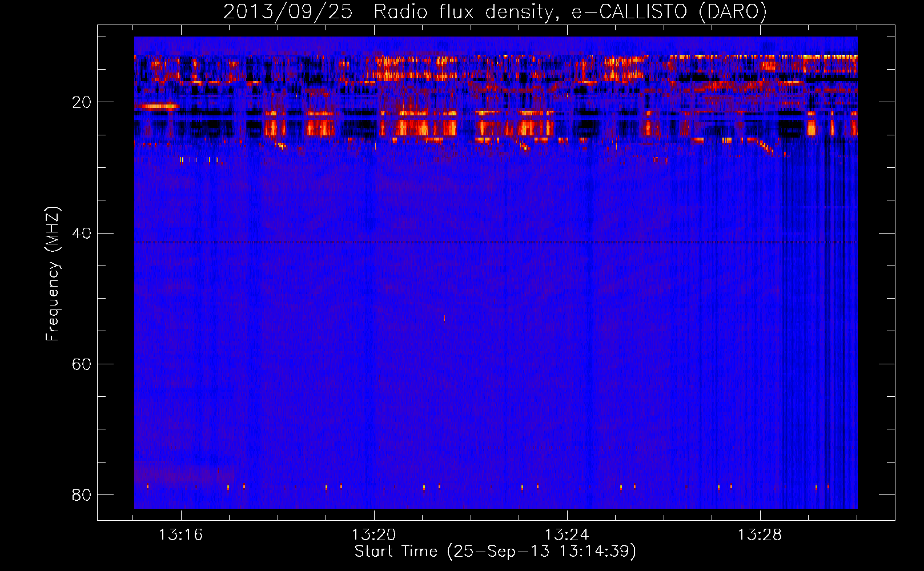This screenshot has width=924, height=571.
Task: Select the "Frequency (MHZ)" y-axis label
Action: click(52, 274)
